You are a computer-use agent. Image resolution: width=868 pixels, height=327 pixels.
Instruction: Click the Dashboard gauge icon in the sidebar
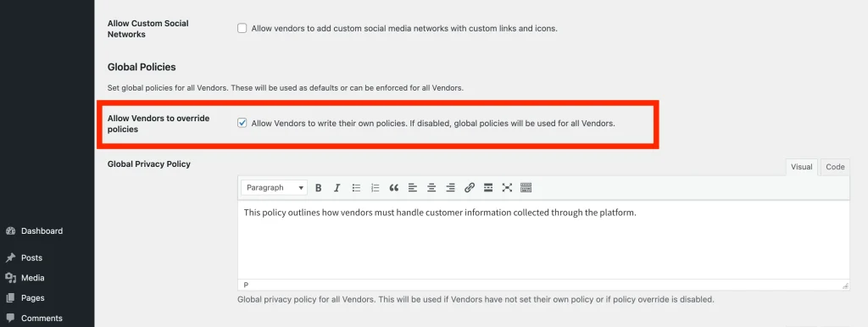point(10,231)
